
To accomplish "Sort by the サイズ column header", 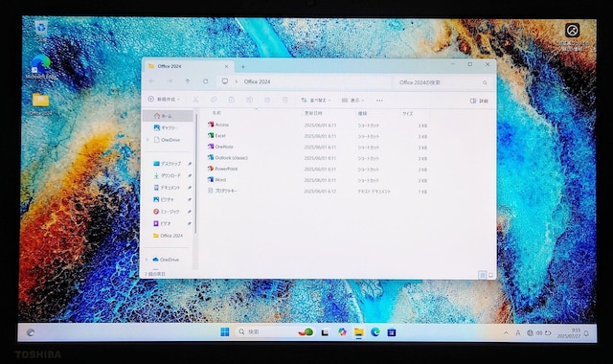I will [408, 114].
